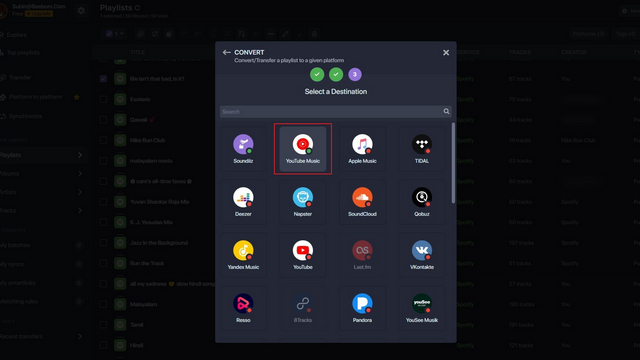Pick VKontakte as destination
640x360 pixels.
point(422,255)
